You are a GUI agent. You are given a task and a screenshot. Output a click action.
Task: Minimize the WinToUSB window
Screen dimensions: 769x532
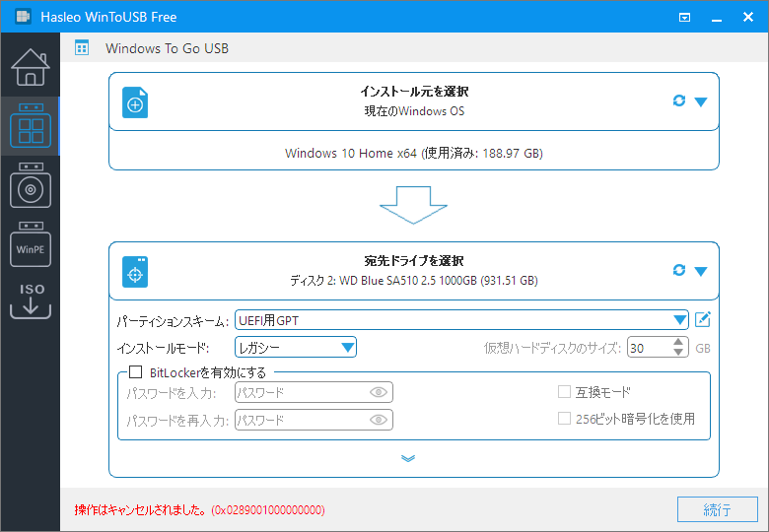717,18
